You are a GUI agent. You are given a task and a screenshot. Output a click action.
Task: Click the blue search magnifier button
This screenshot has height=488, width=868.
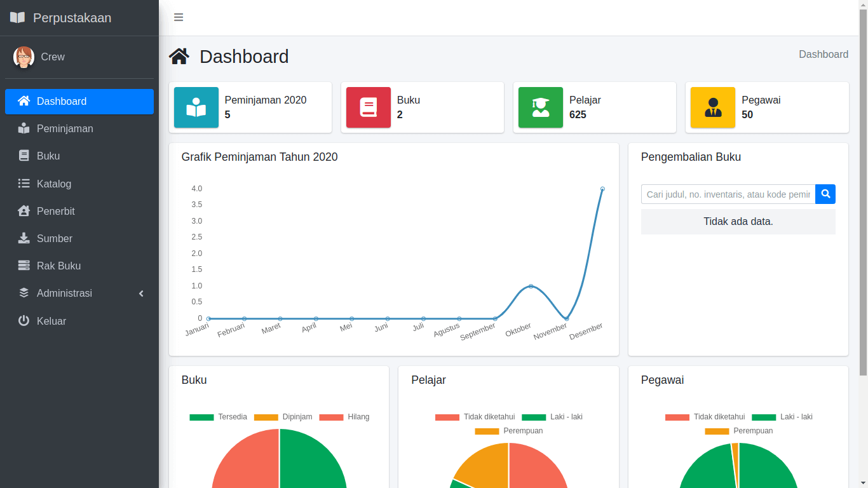(825, 194)
